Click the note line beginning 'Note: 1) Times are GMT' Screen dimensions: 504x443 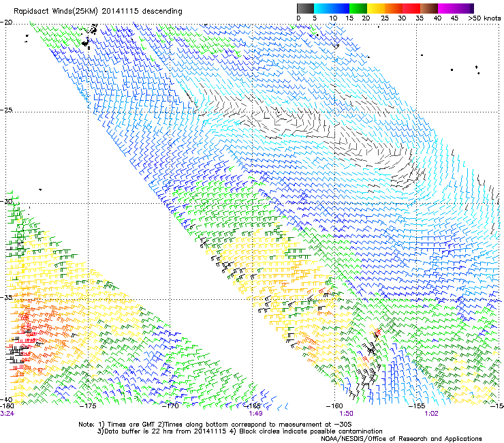click(x=215, y=425)
